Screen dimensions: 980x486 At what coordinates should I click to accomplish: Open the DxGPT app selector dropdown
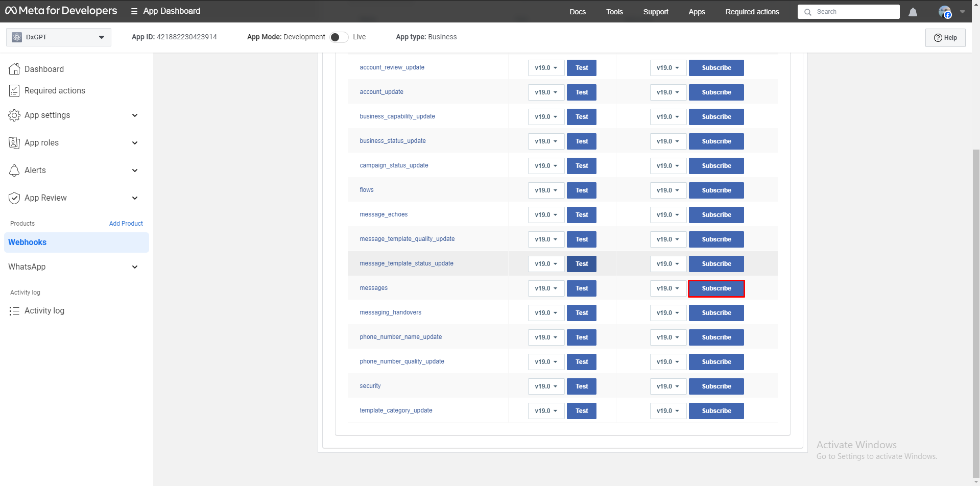click(x=59, y=37)
